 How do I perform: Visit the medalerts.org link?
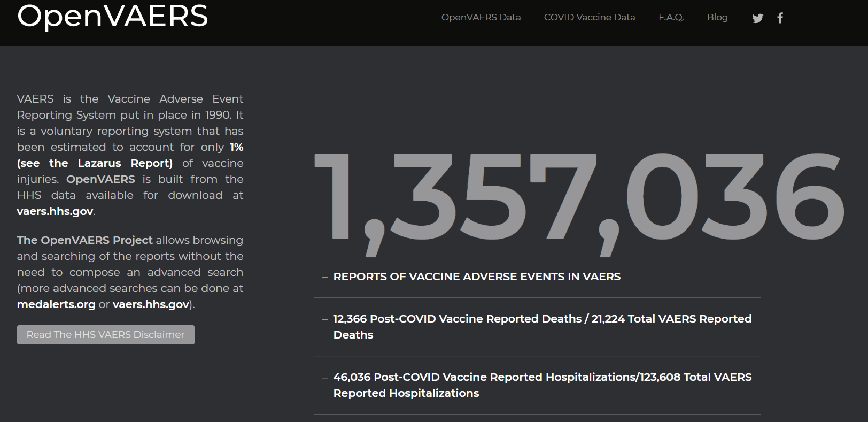56,304
